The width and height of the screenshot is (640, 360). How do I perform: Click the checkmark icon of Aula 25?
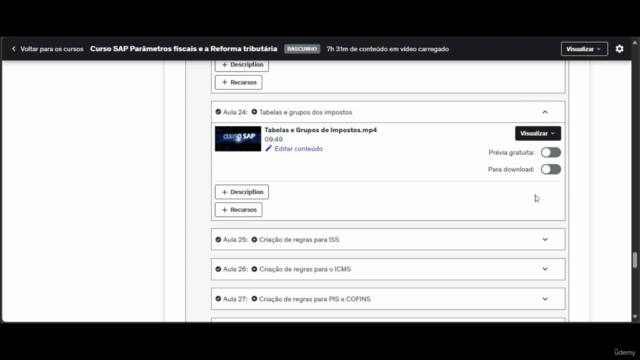coord(218,240)
